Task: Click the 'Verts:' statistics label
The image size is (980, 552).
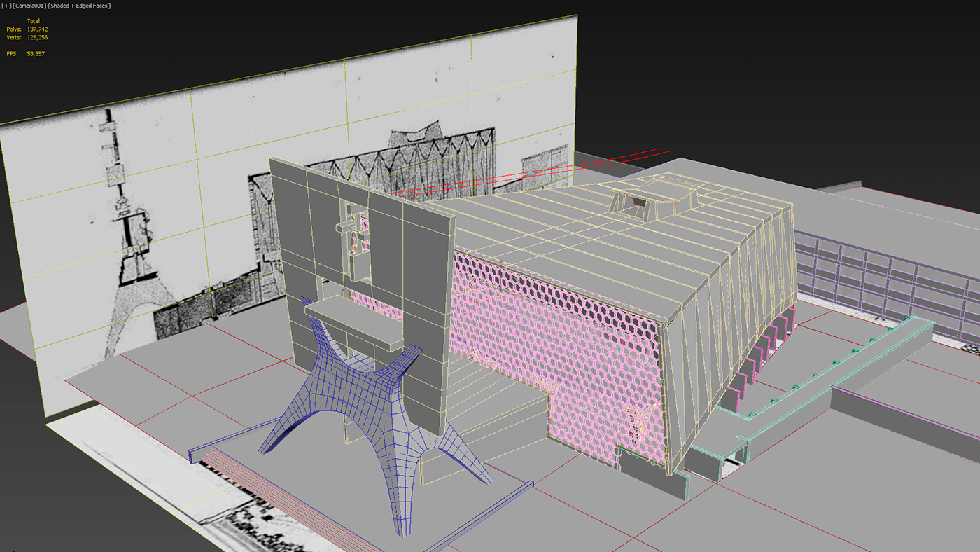Action: pyautogui.click(x=14, y=37)
